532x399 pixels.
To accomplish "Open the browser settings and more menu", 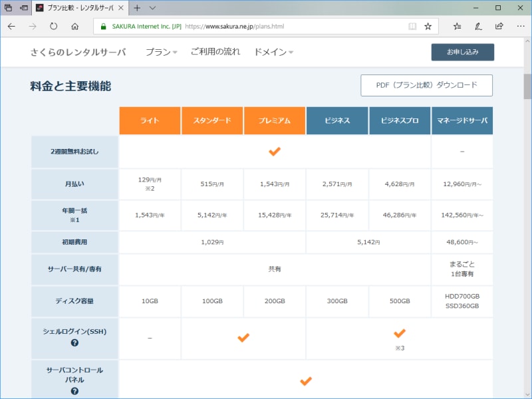I will [x=521, y=27].
